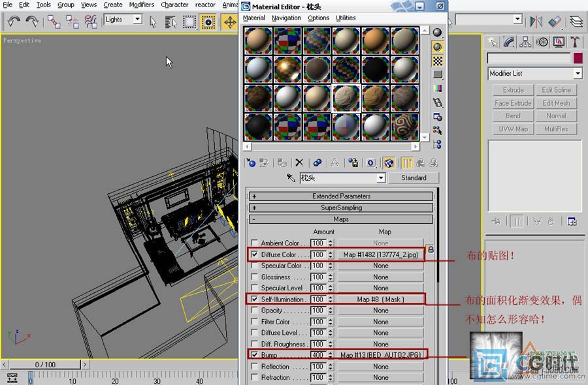Open the Navigation menu in Material Editor
The height and width of the screenshot is (385, 588).
pyautogui.click(x=286, y=18)
